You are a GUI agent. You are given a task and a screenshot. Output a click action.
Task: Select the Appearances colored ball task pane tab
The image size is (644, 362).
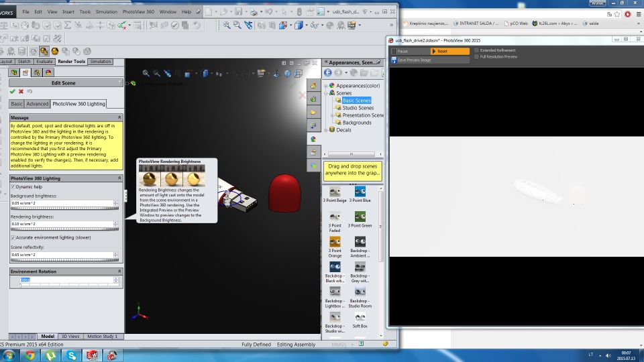(x=313, y=139)
